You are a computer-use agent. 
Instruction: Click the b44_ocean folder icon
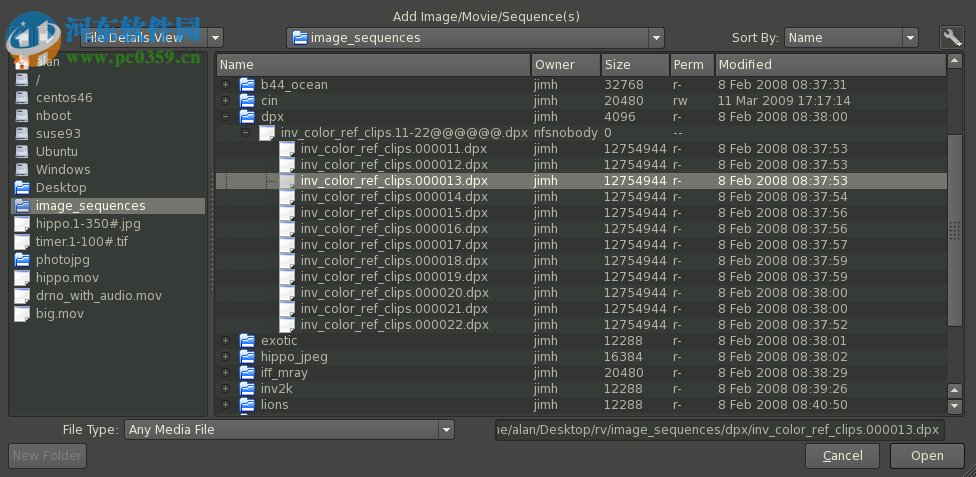[247, 85]
